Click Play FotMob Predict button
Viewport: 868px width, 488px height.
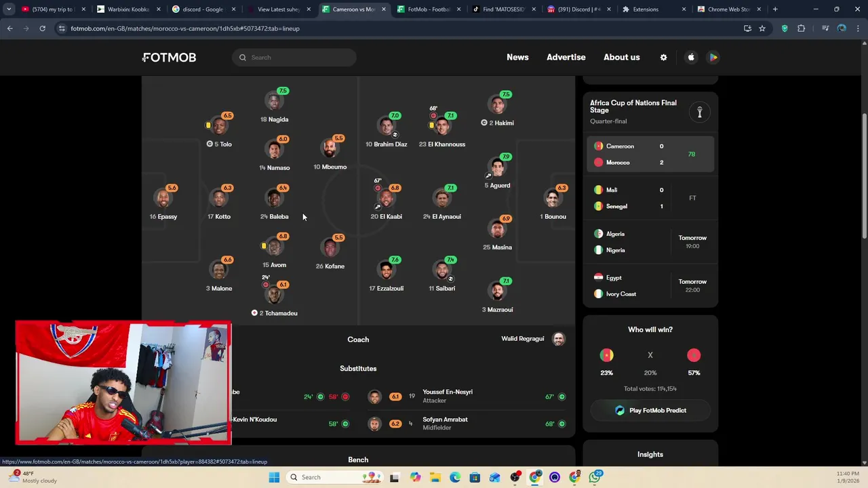pos(650,410)
